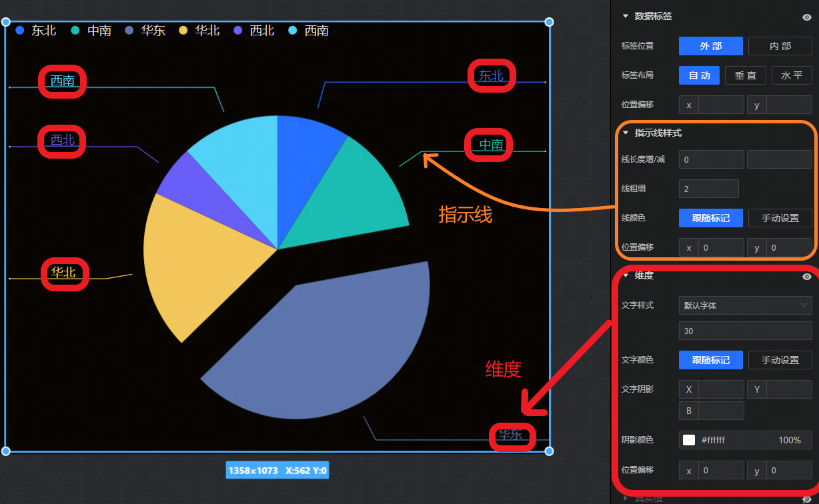The width and height of the screenshot is (819, 504).
Task: Click the font size field showing 30
Action: (x=745, y=331)
